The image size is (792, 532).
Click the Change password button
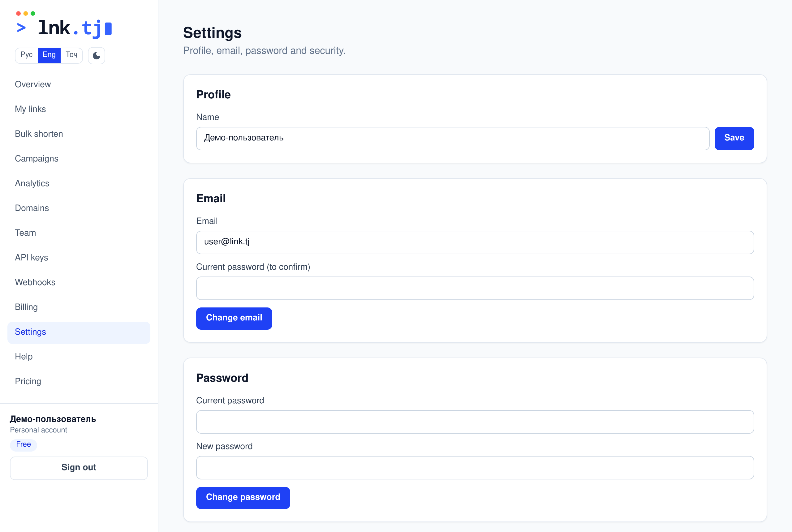[x=243, y=498]
